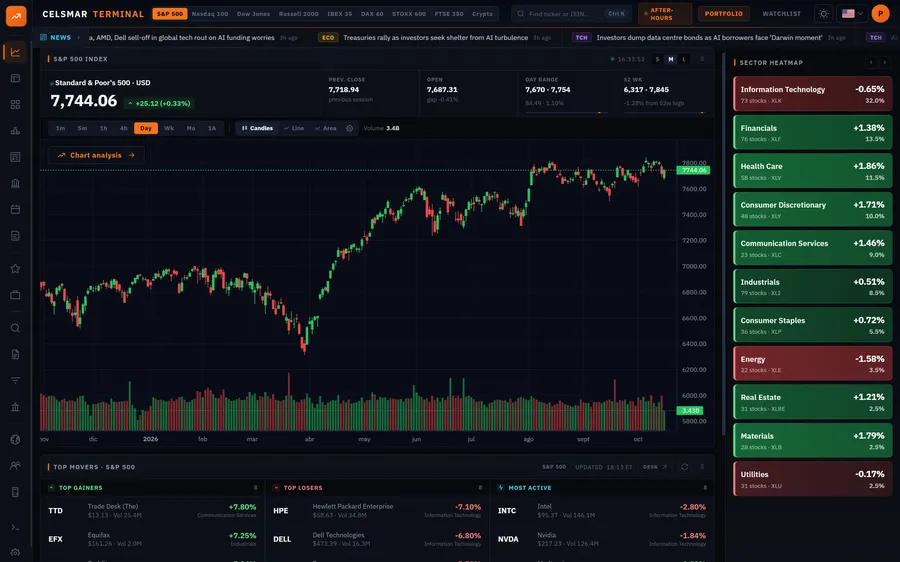Switch to the DAX 40 tab
Viewport: 900px width, 562px height.
click(x=372, y=14)
